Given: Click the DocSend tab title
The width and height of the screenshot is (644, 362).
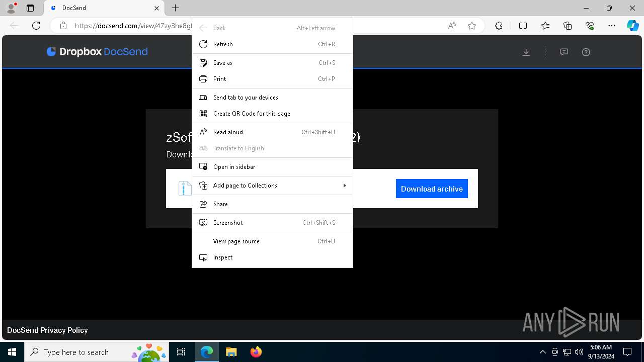Looking at the screenshot, I should [x=74, y=8].
